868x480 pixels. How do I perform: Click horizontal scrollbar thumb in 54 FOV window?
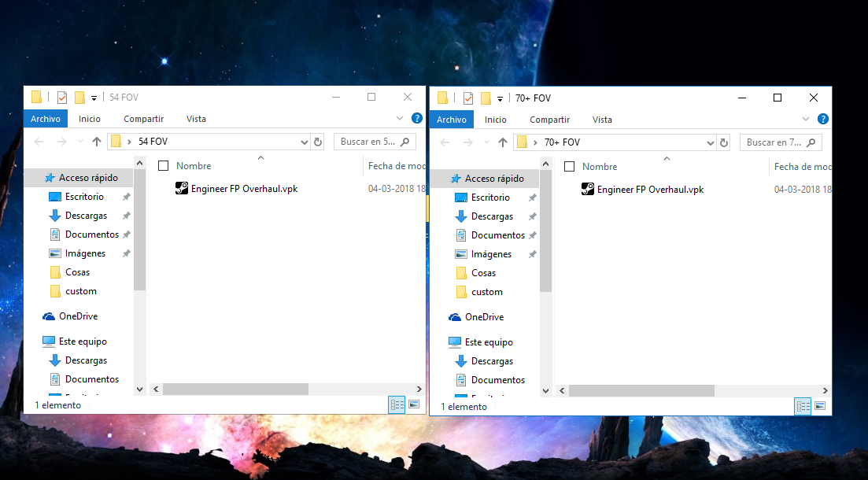235,389
